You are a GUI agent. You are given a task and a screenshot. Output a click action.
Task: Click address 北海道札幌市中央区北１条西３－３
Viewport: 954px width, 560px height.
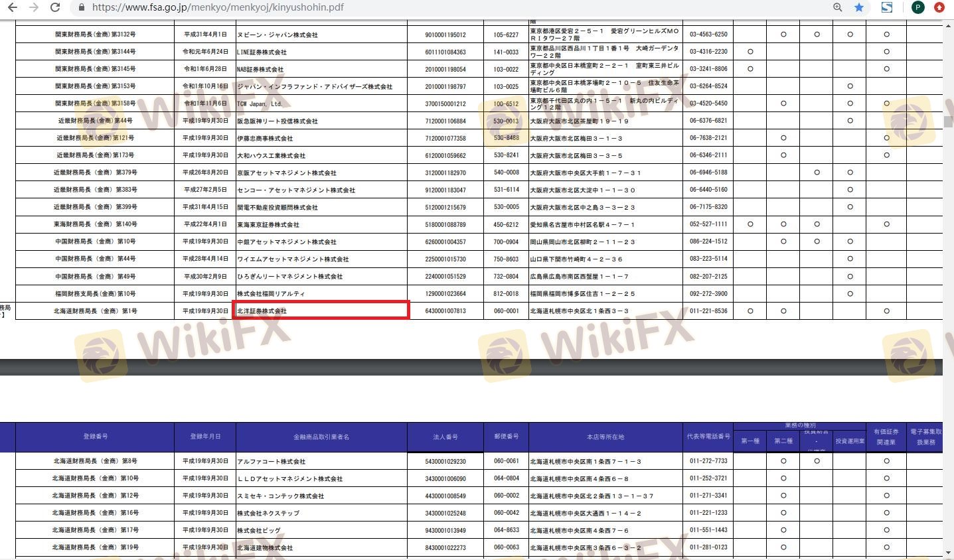579,311
